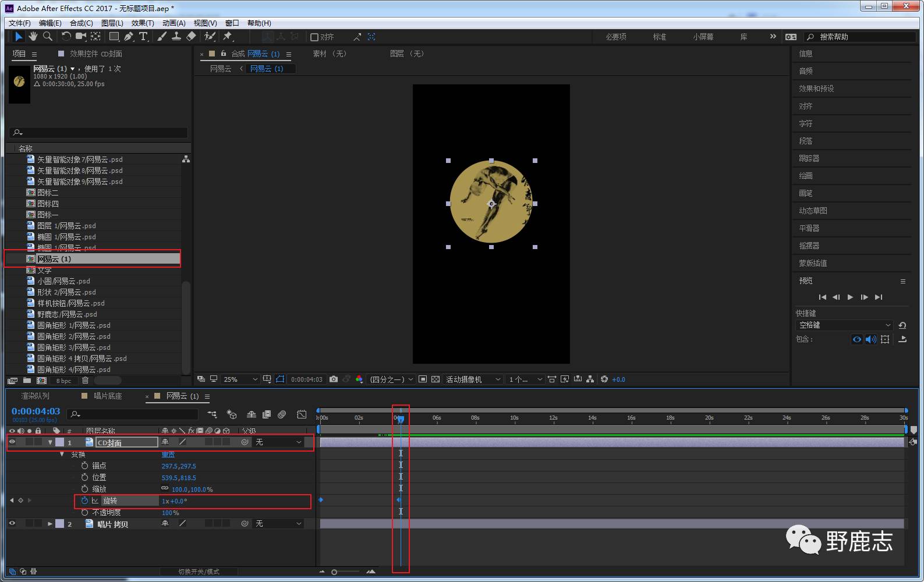Switch to the 标准 workspace

point(660,37)
